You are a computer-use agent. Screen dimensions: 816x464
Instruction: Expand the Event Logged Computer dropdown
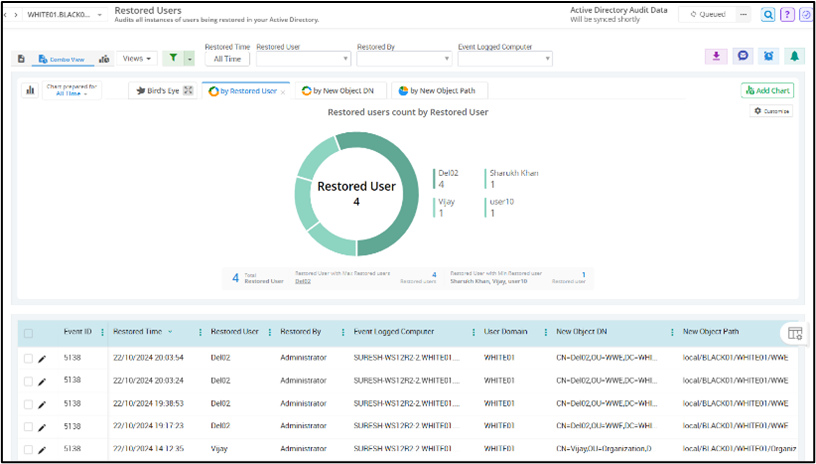point(505,59)
